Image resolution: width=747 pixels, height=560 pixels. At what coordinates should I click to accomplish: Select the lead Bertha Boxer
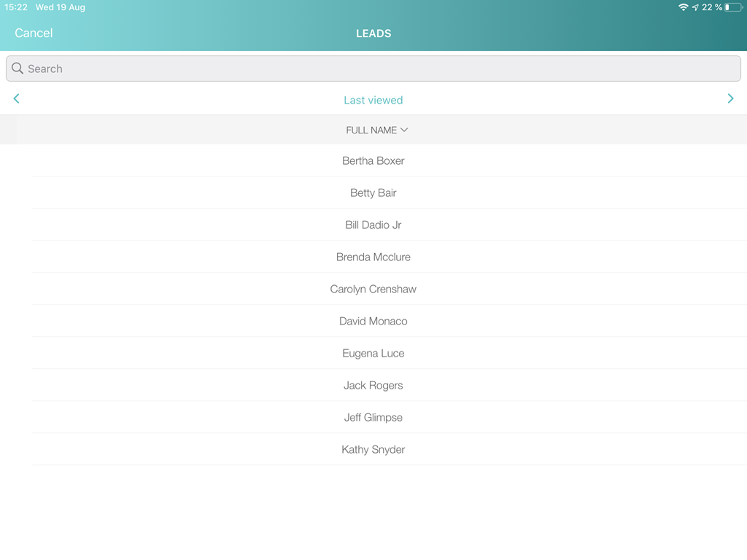tap(373, 160)
